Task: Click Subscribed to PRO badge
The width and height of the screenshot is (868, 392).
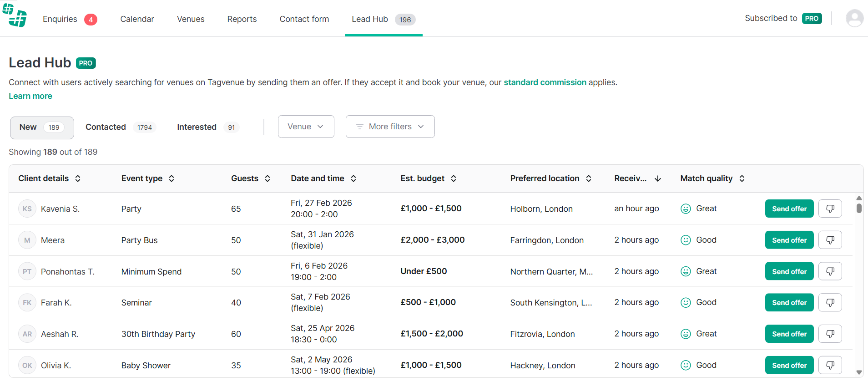Action: pyautogui.click(x=812, y=19)
